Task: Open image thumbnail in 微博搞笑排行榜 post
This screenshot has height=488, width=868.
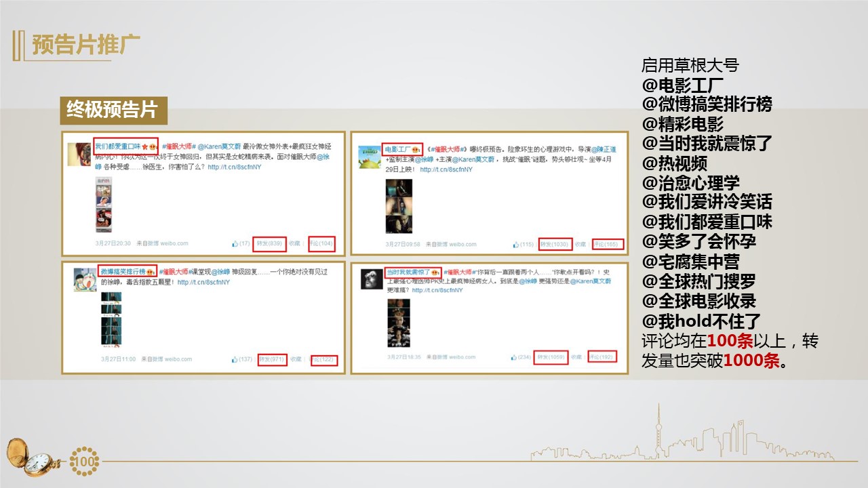Action: [111, 321]
